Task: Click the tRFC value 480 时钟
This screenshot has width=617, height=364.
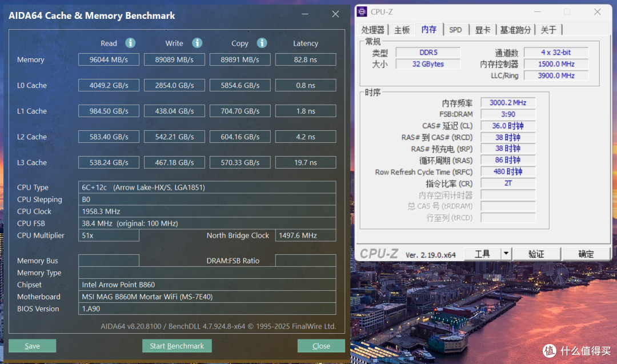Action: tap(508, 171)
